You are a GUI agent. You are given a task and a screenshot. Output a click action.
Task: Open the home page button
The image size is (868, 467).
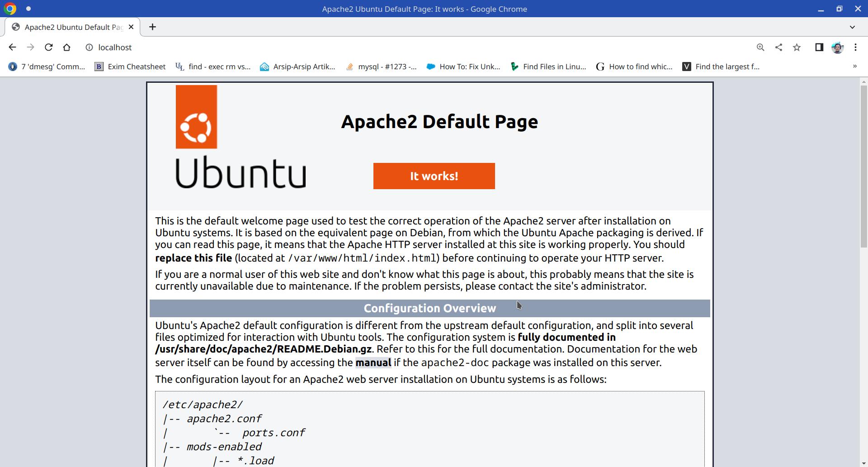66,47
